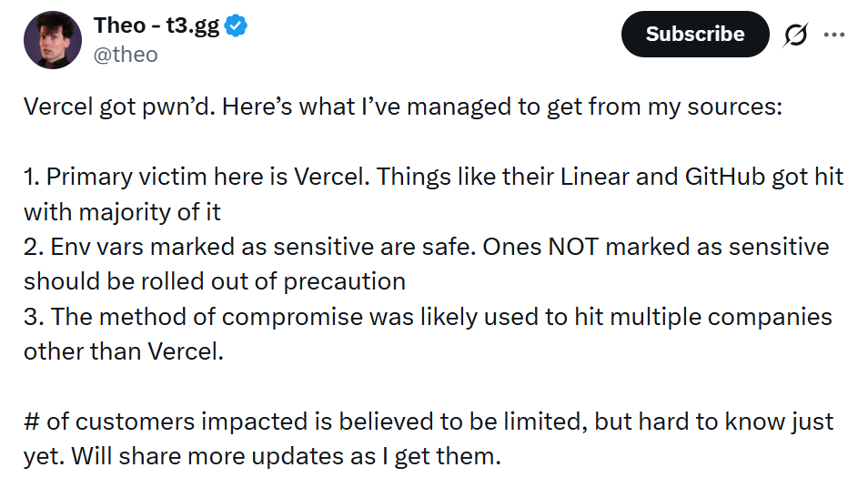868x488 pixels.
Task: Open the Theo - t3.gg display name
Action: (156, 25)
